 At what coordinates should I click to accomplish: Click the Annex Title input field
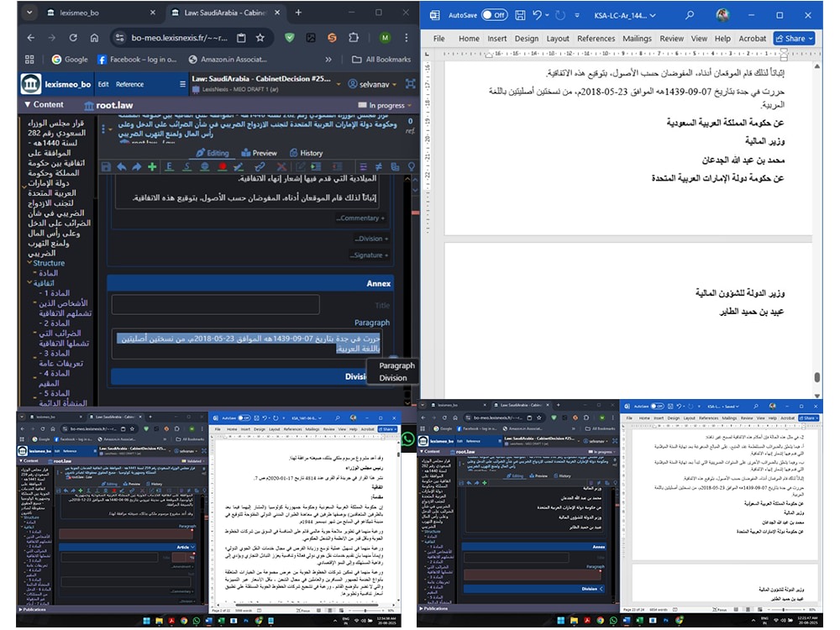tap(215, 305)
